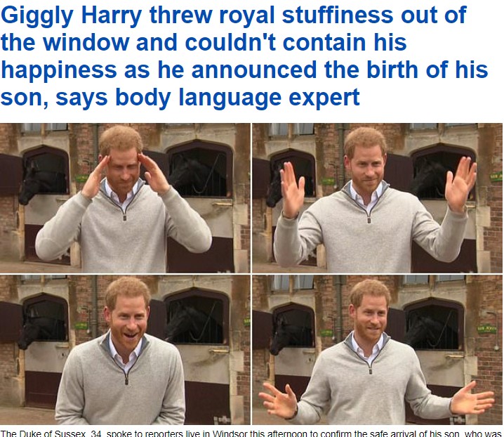Click the green stable sign in bottom-right photo
The width and height of the screenshot is (504, 437).
486,330
